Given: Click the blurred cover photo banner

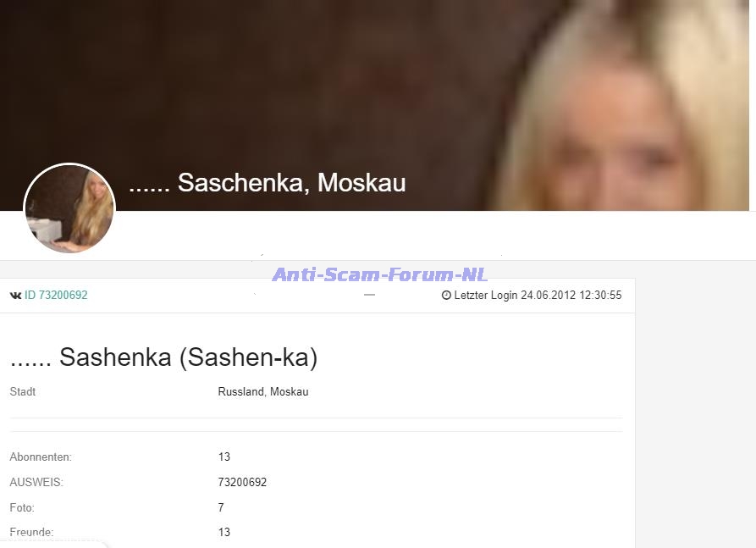Looking at the screenshot, I should (374, 105).
